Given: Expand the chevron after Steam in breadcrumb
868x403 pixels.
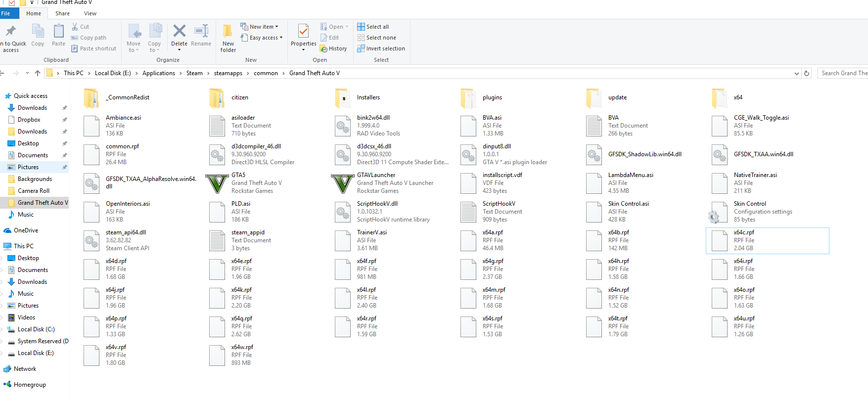Looking at the screenshot, I should pos(208,73).
